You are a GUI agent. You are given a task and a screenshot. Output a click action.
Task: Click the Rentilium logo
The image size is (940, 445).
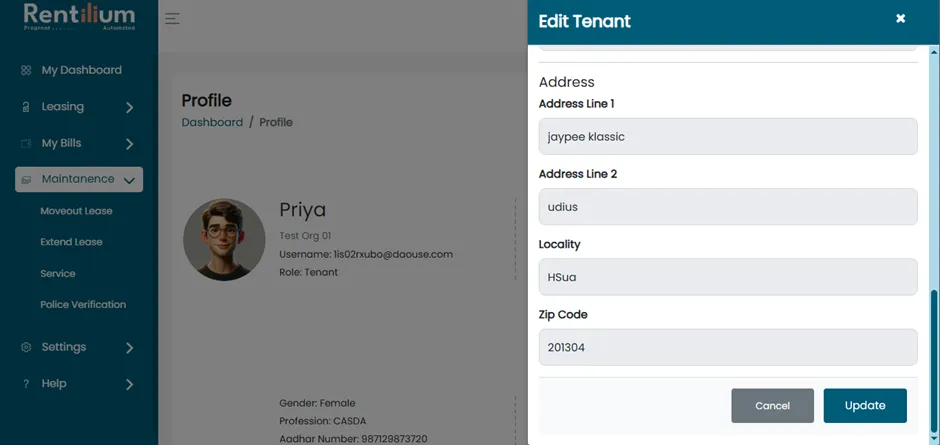point(79,17)
